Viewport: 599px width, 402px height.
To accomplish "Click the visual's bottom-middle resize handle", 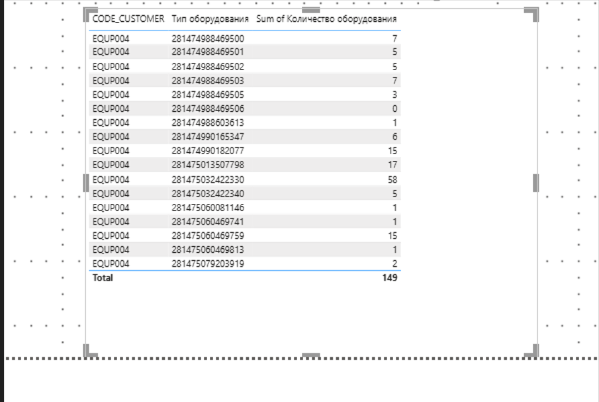I will click(x=311, y=356).
